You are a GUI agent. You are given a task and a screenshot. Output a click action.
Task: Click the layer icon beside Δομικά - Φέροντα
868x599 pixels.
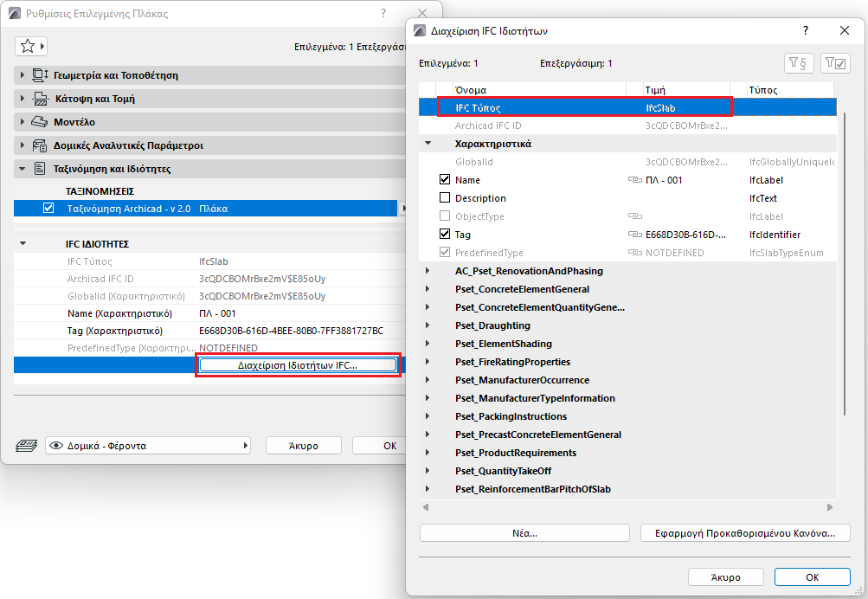point(26,446)
